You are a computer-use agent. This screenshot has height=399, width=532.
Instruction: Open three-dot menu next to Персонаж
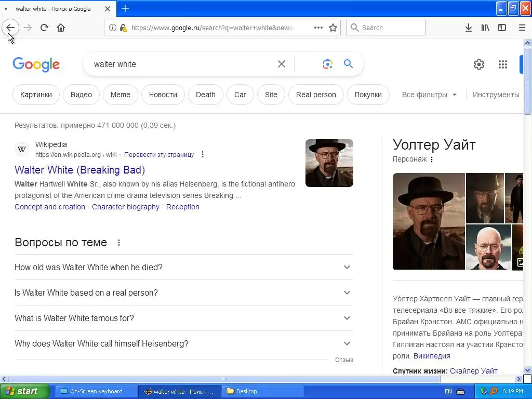point(432,159)
